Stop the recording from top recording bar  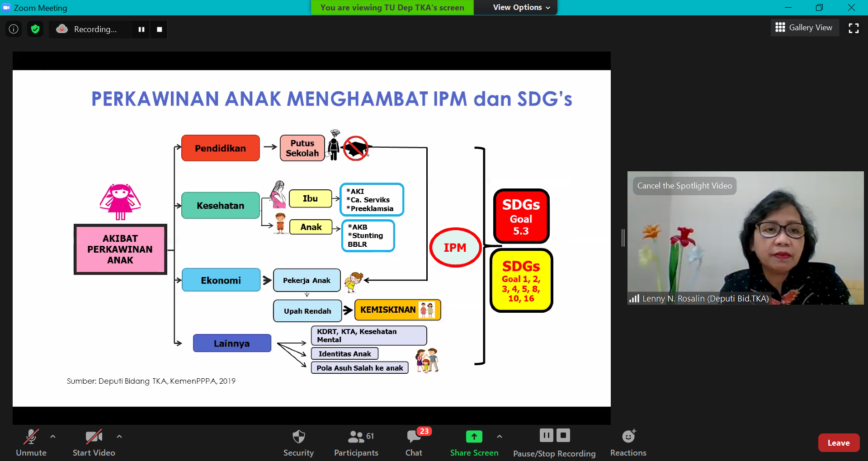click(159, 29)
